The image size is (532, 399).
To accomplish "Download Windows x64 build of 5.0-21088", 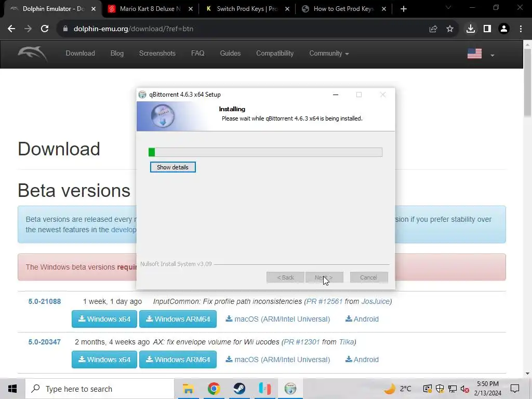I will point(104,319).
